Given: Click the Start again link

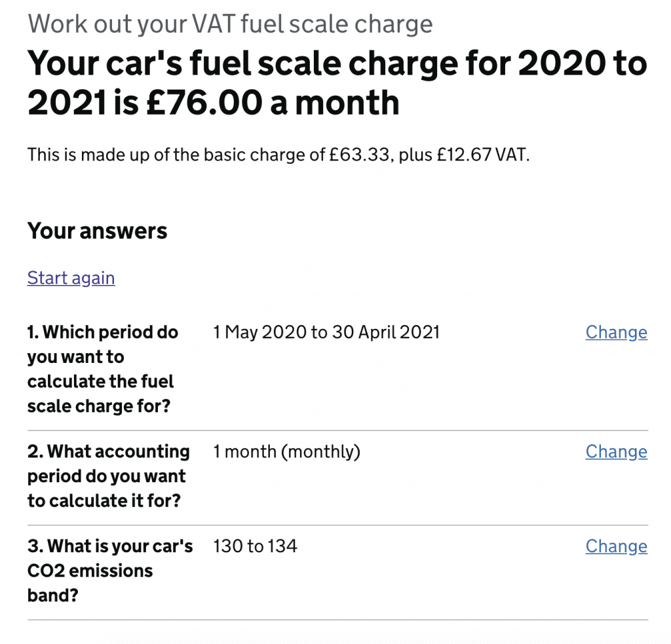Looking at the screenshot, I should [x=70, y=278].
